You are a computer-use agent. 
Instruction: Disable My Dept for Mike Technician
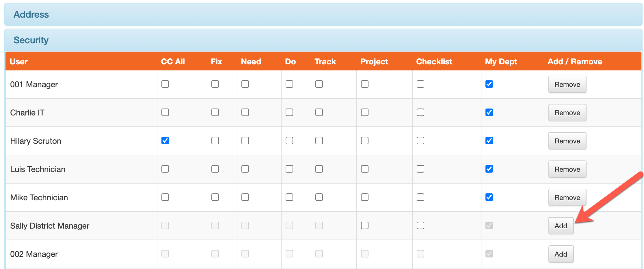pyautogui.click(x=489, y=197)
